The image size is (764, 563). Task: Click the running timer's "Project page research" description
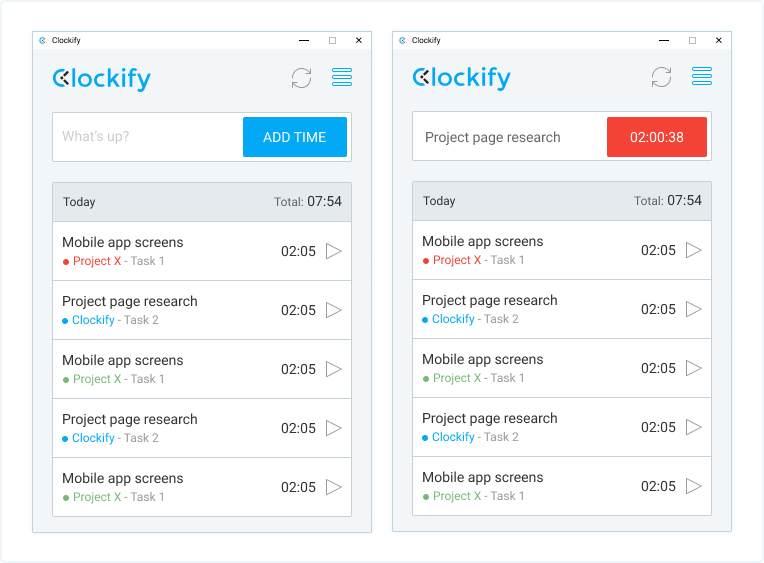tap(493, 137)
